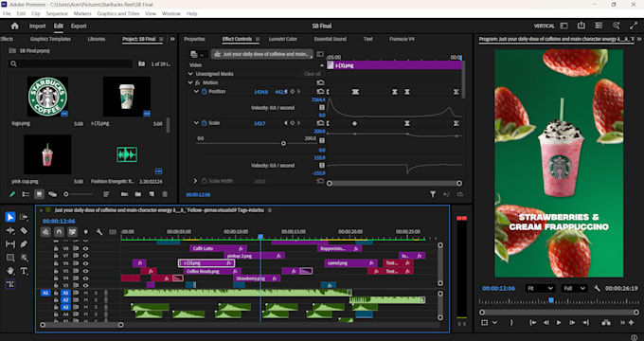Viewport: 644px width, 341px height.
Task: Switch project panel to icon view
Action: (x=39, y=194)
